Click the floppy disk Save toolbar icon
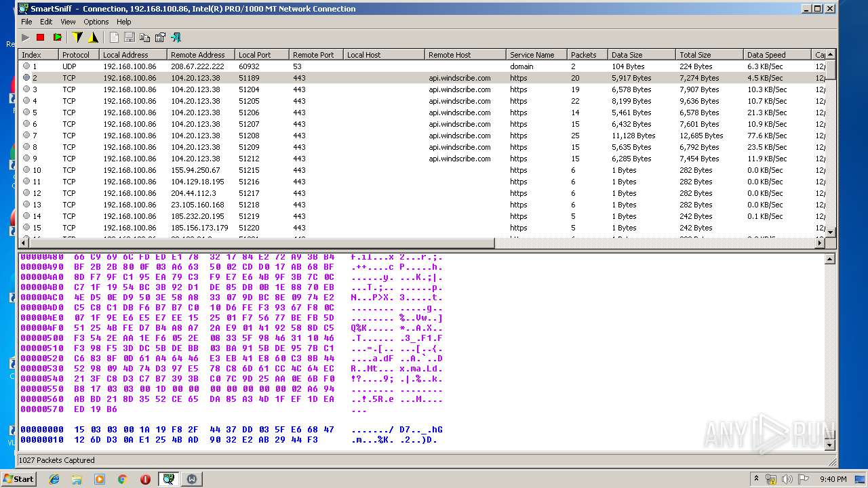868x488 pixels. click(x=129, y=37)
